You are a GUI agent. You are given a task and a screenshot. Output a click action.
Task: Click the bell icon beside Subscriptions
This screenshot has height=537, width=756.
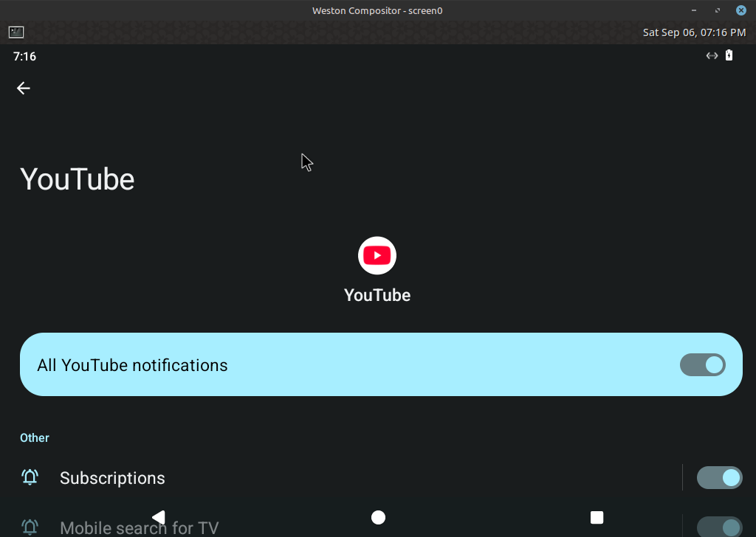[x=30, y=478]
